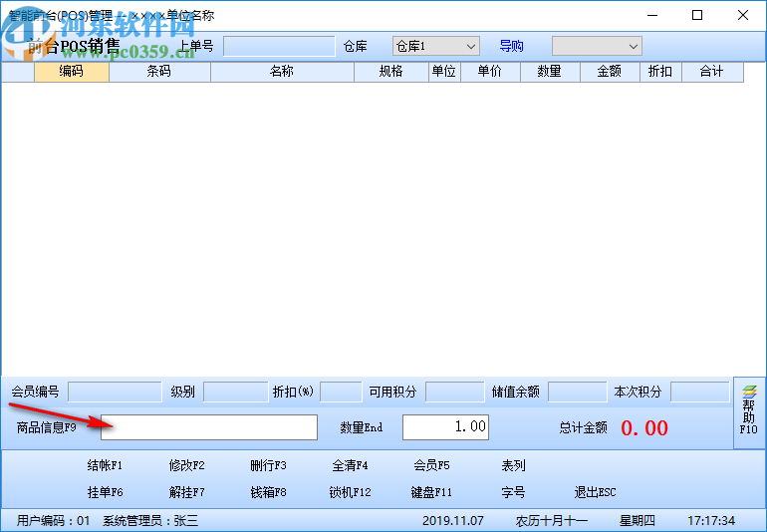The image size is (767, 532).
Task: Click the clock 17:17:34
Action: coord(711,521)
